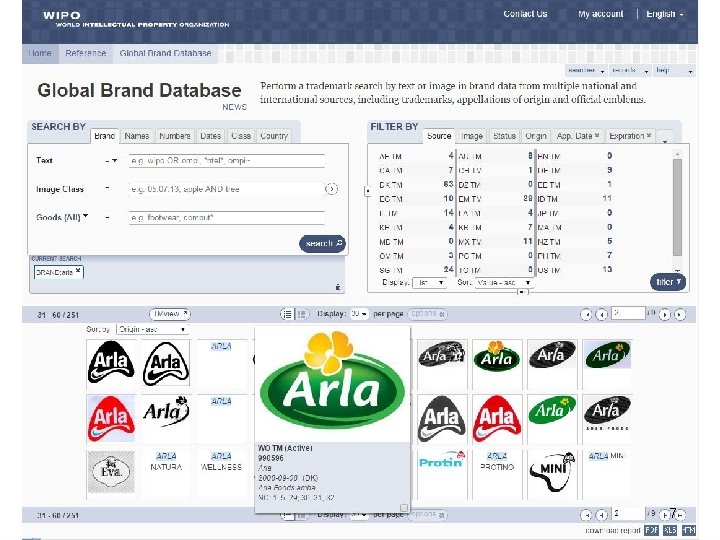Open the filter Display list dropdown

coord(429,282)
